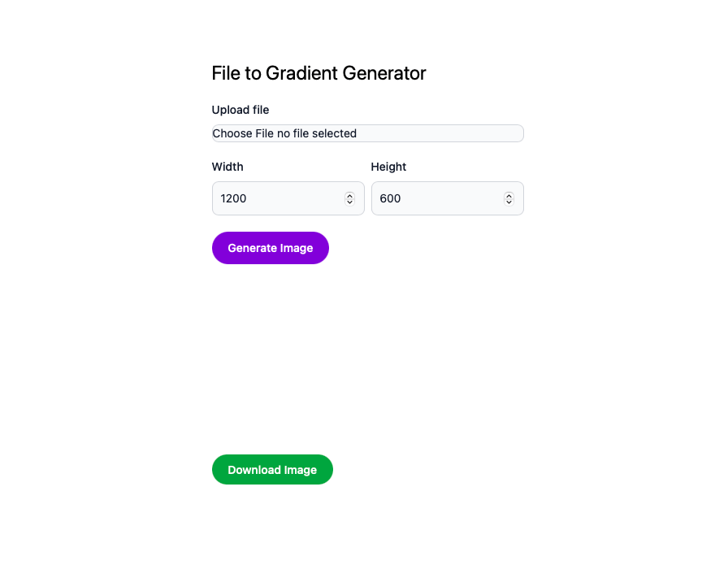Click the empty image preview area

point(367,358)
